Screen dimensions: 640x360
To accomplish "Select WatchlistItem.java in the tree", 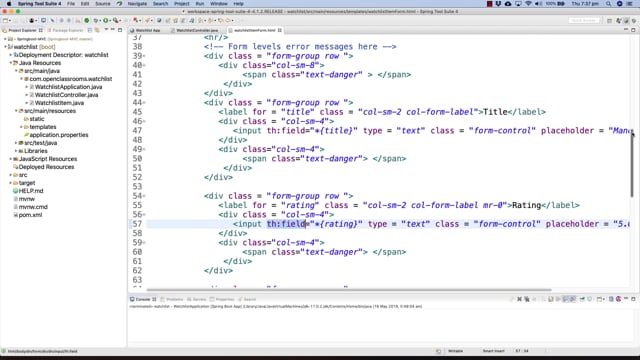I will point(59,103).
